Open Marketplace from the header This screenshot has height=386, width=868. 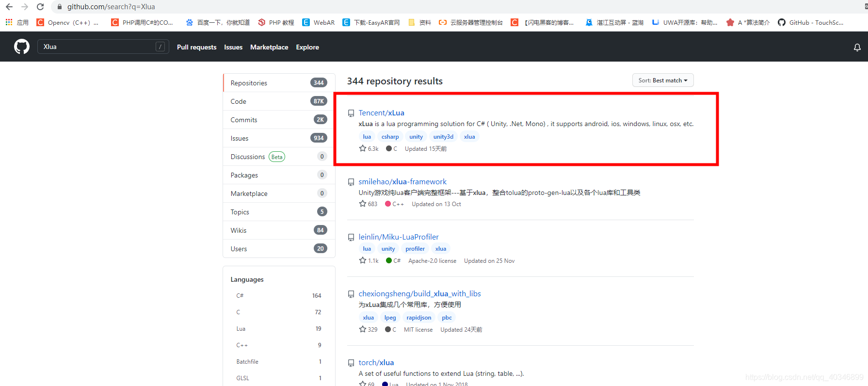(x=269, y=47)
